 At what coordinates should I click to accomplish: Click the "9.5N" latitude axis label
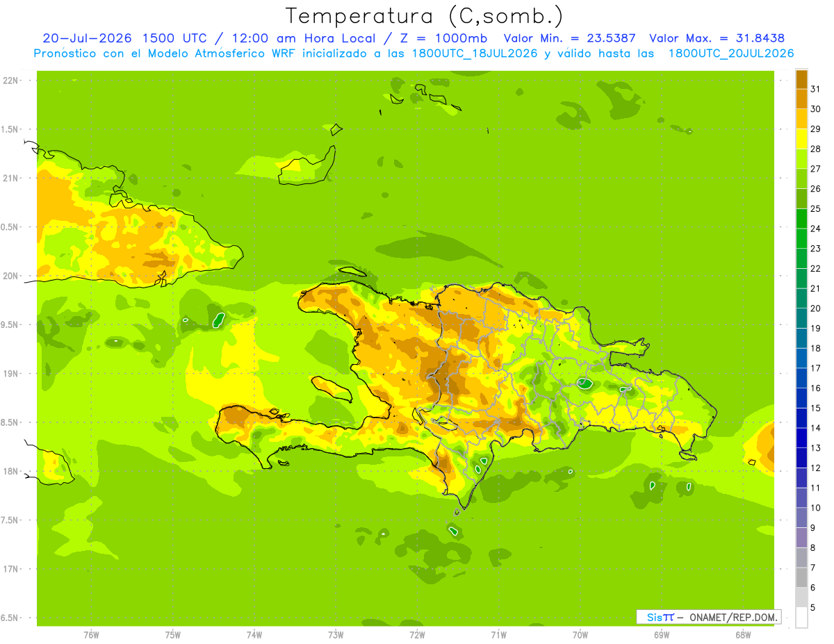pos(10,324)
